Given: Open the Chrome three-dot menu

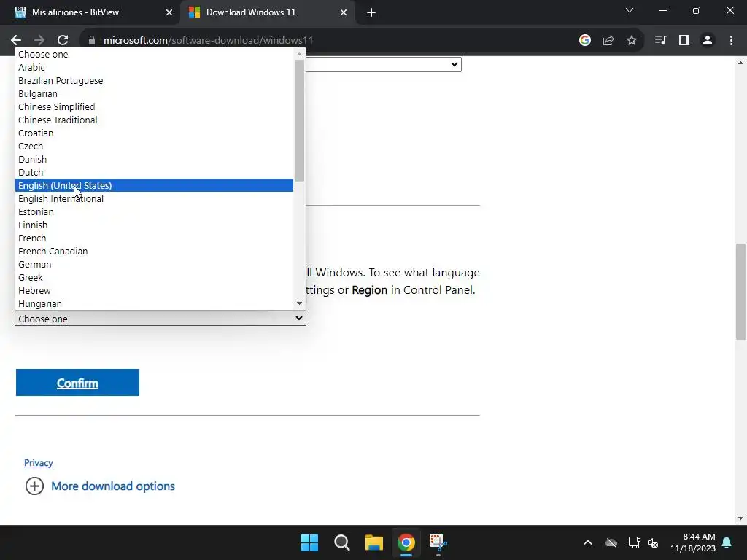Looking at the screenshot, I should pos(731,40).
